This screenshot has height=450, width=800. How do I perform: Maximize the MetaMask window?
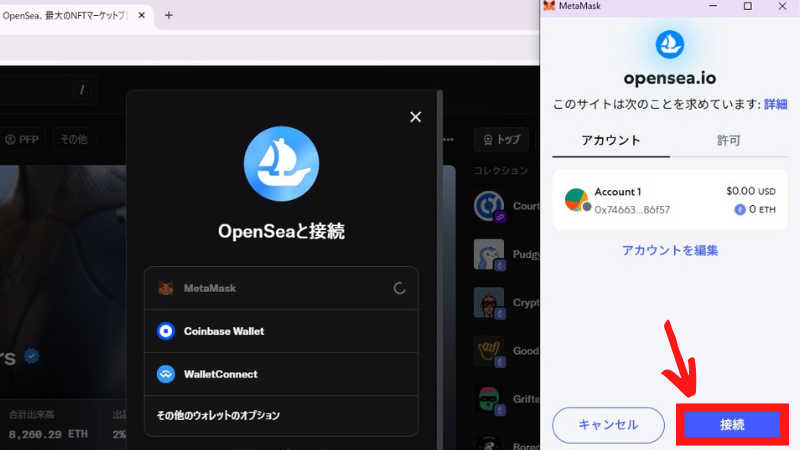747,6
